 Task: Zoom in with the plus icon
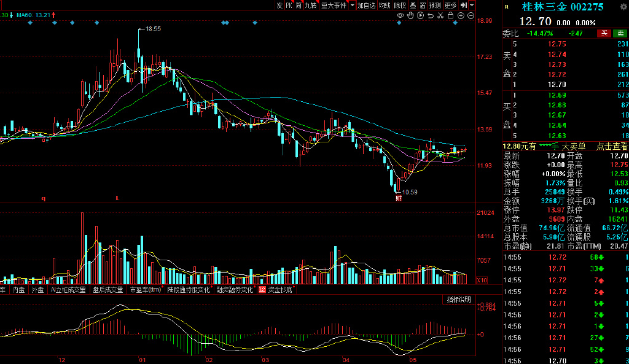pos(461,15)
